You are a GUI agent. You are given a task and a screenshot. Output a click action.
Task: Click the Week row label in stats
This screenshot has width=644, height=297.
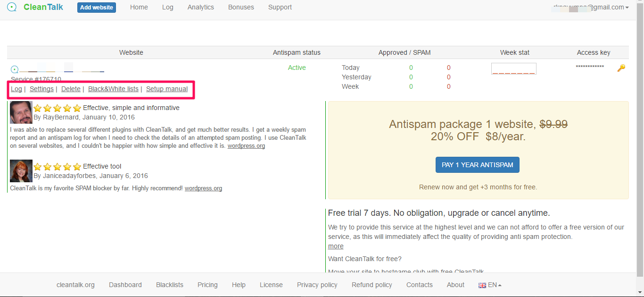[x=350, y=86]
